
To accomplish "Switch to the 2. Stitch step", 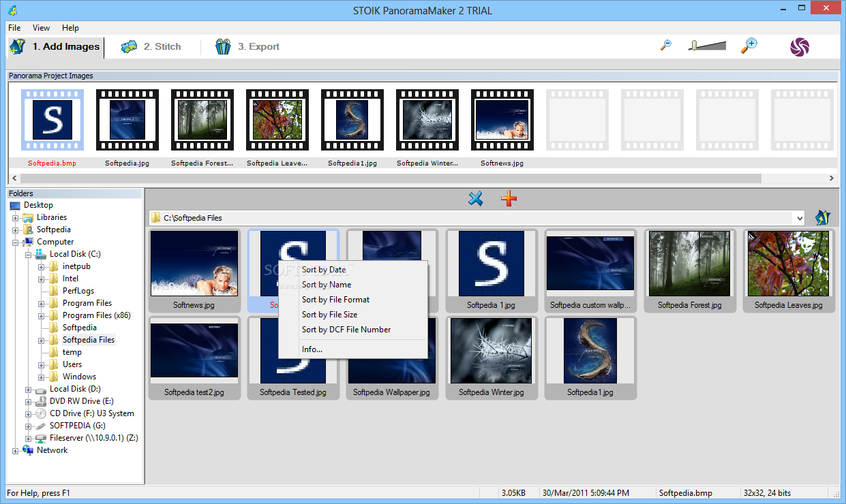I will (x=151, y=47).
